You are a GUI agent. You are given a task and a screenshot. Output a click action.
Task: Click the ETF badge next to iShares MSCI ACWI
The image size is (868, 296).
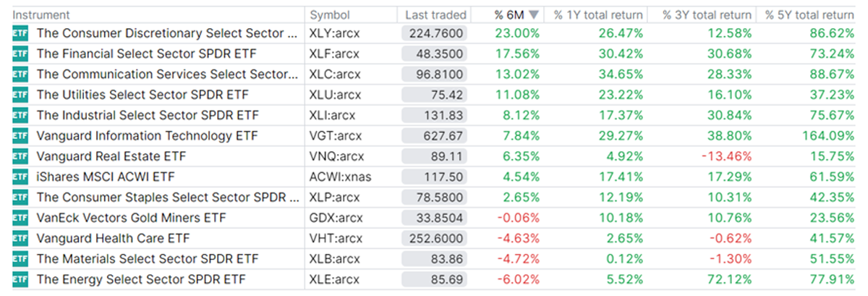(20, 177)
